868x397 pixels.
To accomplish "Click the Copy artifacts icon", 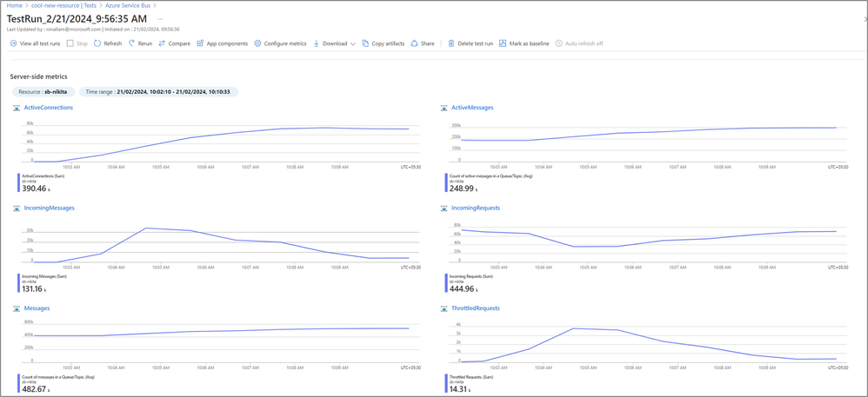I will (x=365, y=43).
